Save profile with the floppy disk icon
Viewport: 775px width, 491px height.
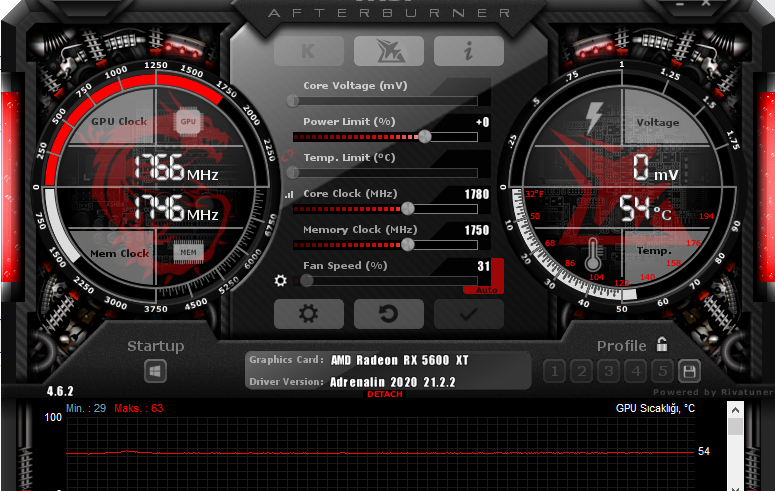(x=689, y=371)
